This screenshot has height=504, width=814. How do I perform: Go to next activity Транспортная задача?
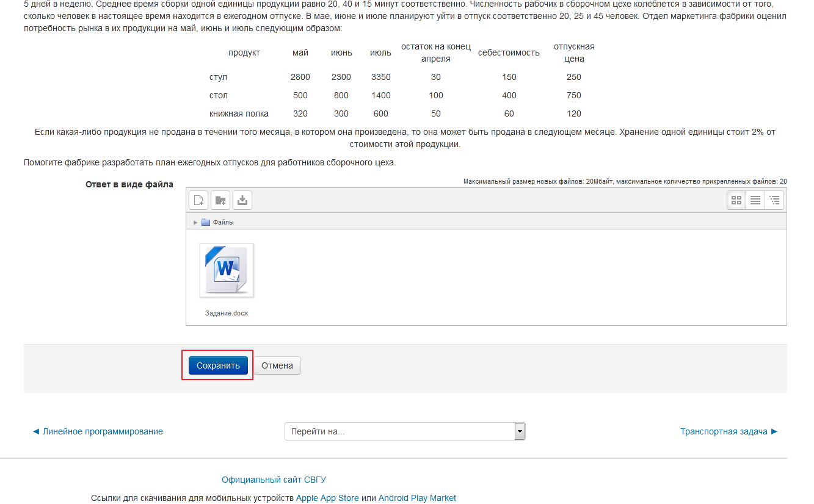(x=729, y=431)
